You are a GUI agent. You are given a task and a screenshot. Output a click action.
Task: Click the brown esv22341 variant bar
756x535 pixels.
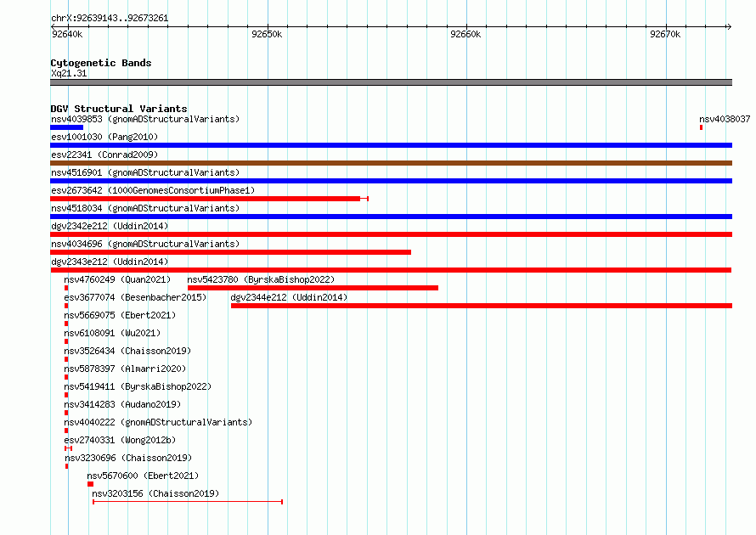391,163
